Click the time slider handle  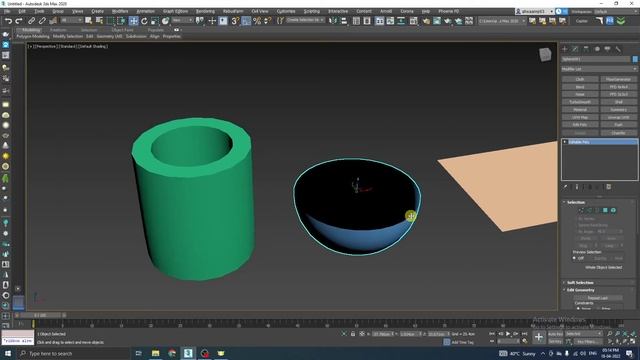coord(40,316)
